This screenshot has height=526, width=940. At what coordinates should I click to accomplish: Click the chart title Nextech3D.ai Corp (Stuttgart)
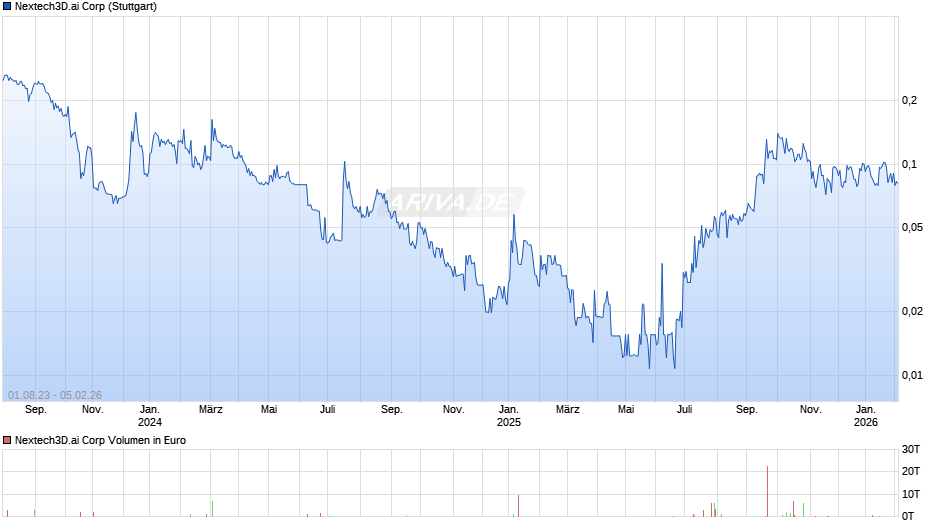pos(86,7)
